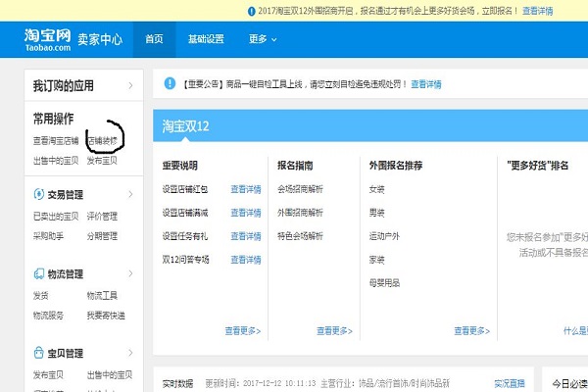This screenshot has width=588, height=392.
Task: Click 查看详情 beside 设置店铺红包
Action: click(246, 189)
